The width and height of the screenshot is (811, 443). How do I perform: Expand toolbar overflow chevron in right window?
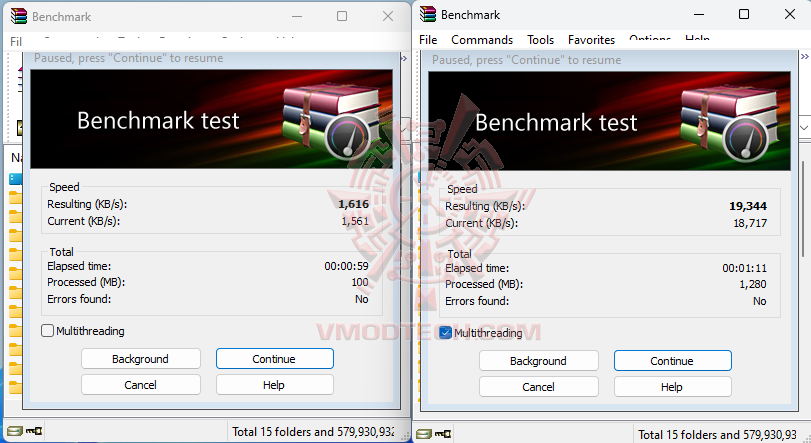click(x=804, y=56)
